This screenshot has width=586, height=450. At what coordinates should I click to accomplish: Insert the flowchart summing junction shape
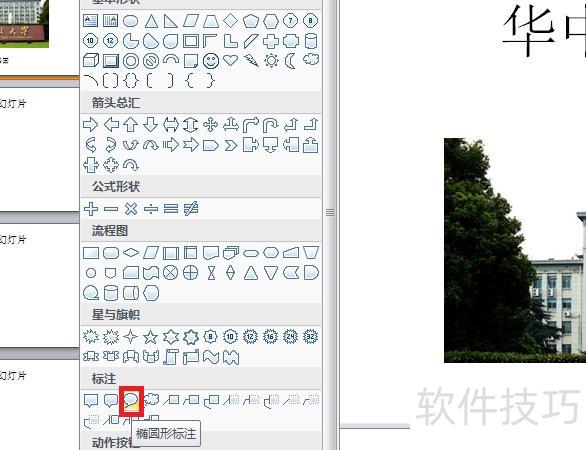click(x=171, y=273)
